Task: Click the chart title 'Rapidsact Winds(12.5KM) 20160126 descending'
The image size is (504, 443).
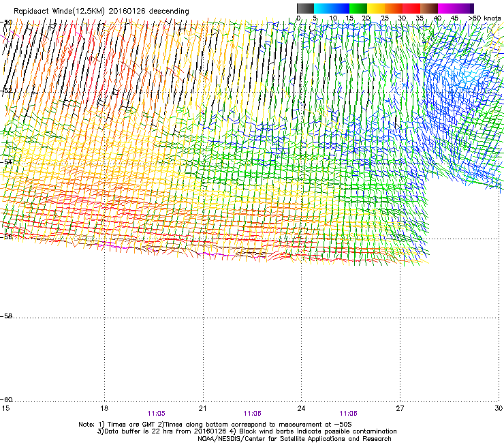Action: 101,12
